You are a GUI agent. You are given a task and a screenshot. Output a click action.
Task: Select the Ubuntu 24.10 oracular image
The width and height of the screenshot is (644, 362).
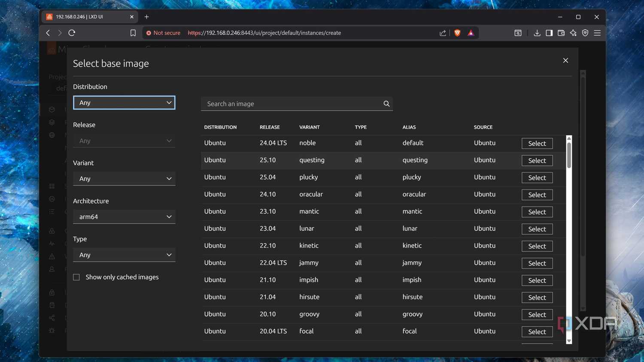(537, 195)
